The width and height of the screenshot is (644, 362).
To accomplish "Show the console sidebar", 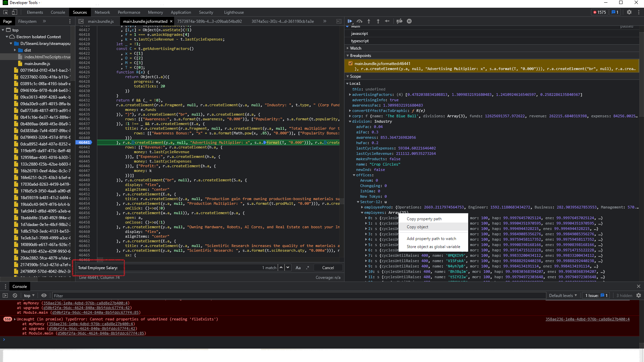I will pyautogui.click(x=5, y=295).
